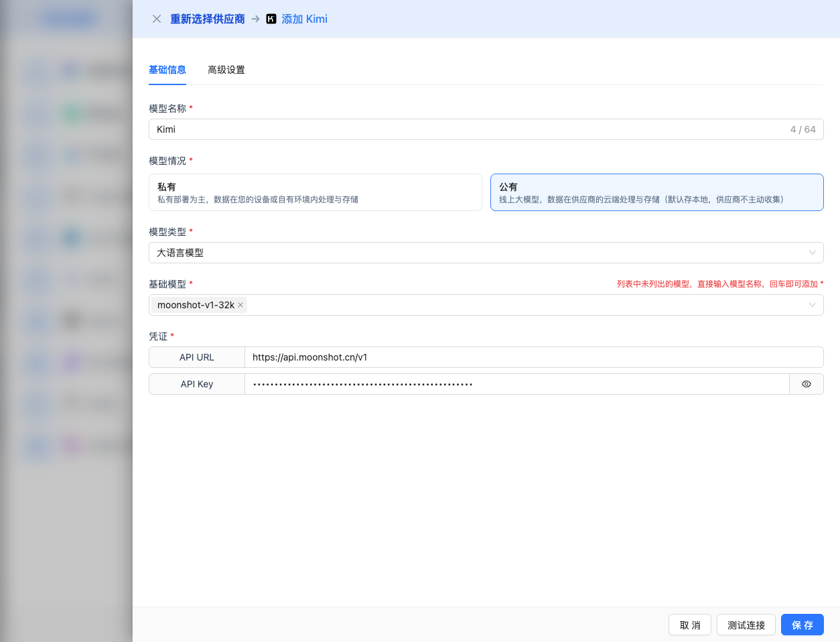
Task: Remove the moonshot-v1-32k tag
Action: (240, 305)
